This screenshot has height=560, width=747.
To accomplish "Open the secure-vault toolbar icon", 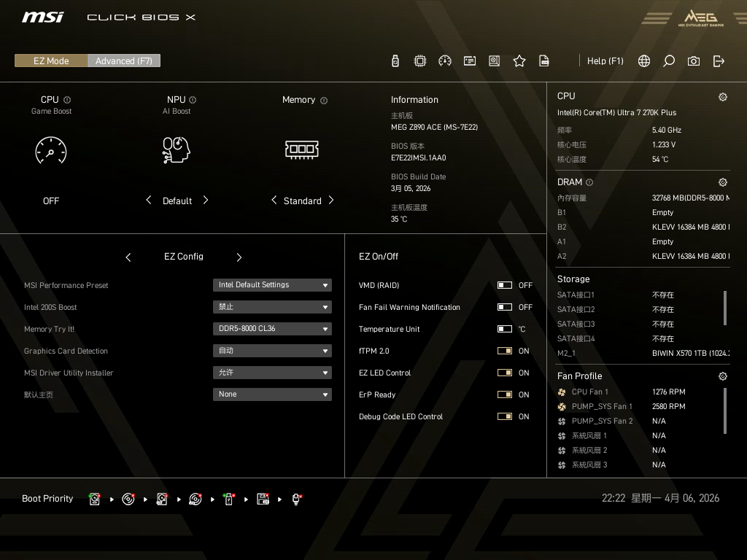I will 495,61.
